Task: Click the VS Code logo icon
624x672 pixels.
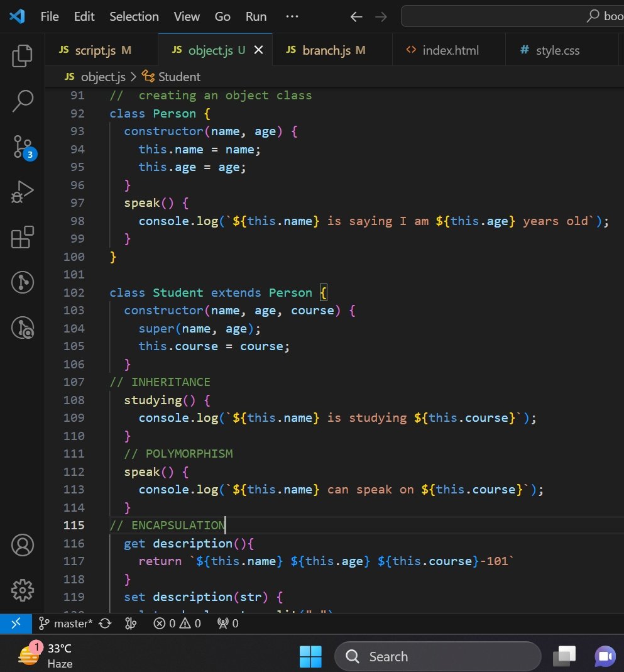Action: [x=17, y=16]
